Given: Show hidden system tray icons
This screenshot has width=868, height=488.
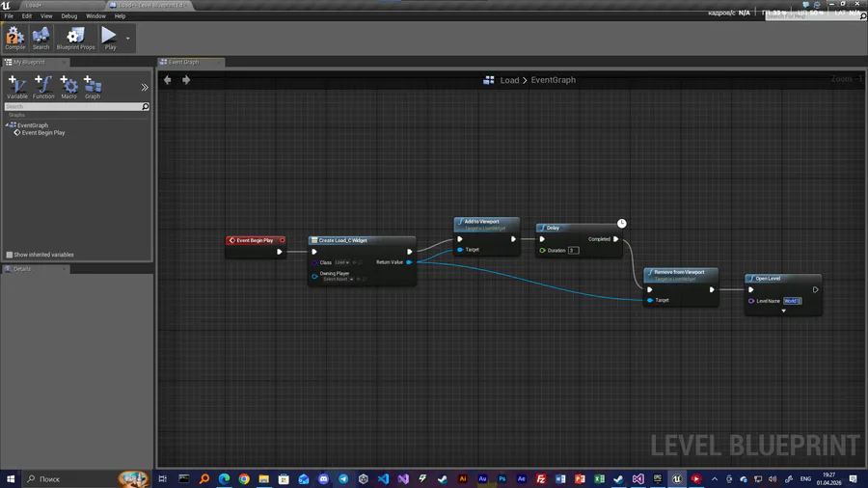Looking at the screenshot, I should (x=715, y=478).
